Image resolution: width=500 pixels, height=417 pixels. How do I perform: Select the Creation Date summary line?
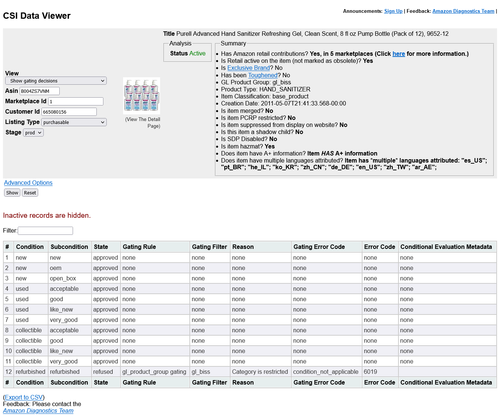pyautogui.click(x=283, y=103)
